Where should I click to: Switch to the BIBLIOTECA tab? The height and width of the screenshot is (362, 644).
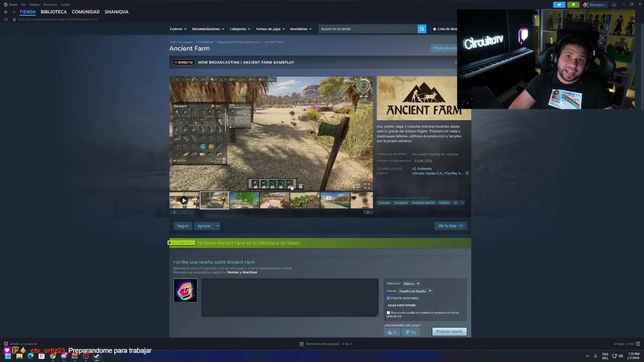[54, 12]
